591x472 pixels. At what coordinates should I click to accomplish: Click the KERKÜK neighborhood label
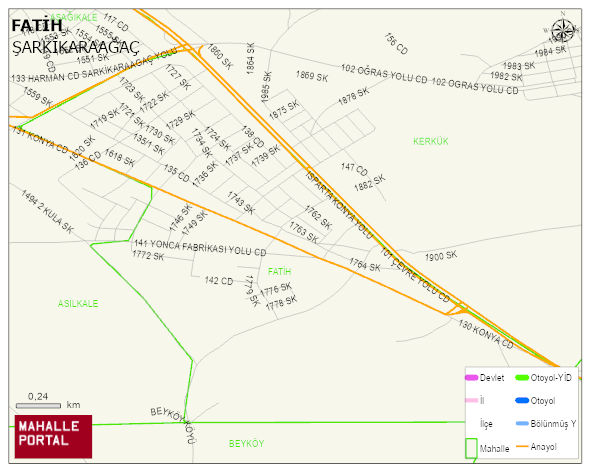(x=431, y=141)
